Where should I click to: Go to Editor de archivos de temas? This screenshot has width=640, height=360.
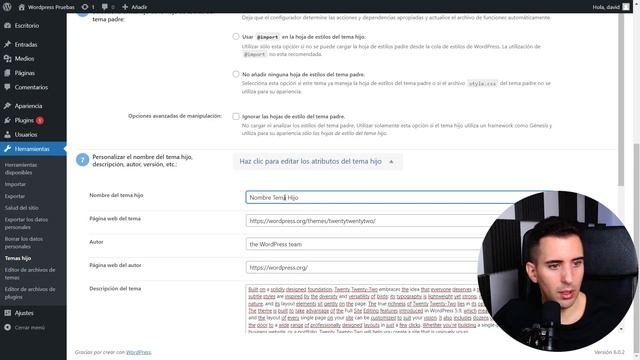coord(30,273)
